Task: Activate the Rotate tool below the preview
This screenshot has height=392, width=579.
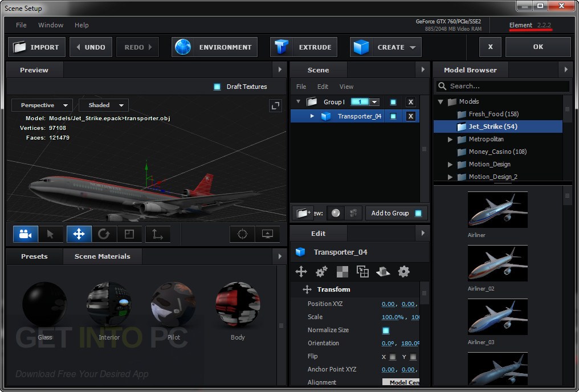Action: coord(105,234)
